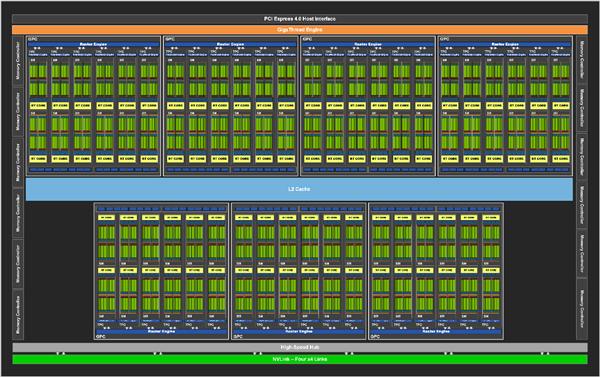Image resolution: width=600 pixels, height=377 pixels.
Task: Select the gray High-Speed Hub bar
Action: pyautogui.click(x=300, y=347)
